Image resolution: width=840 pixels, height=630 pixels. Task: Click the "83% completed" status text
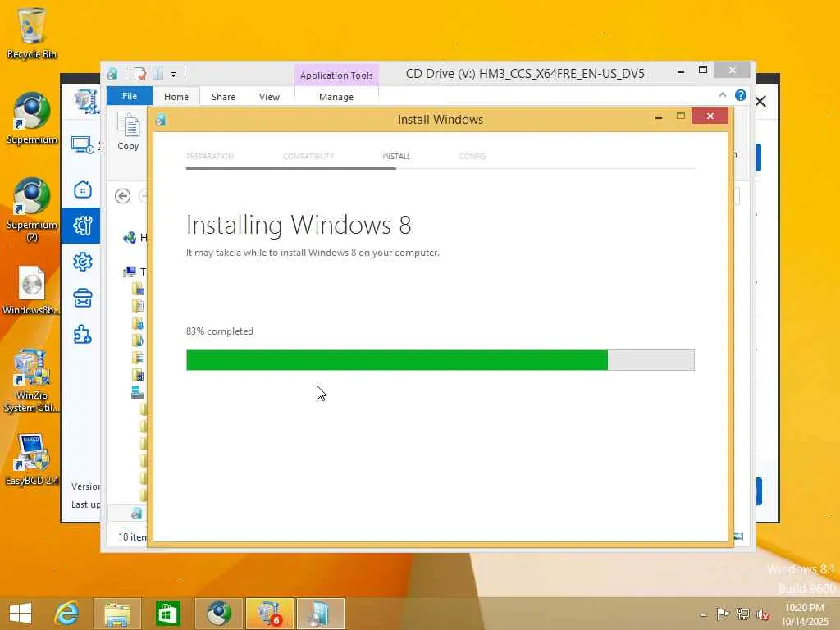(220, 331)
